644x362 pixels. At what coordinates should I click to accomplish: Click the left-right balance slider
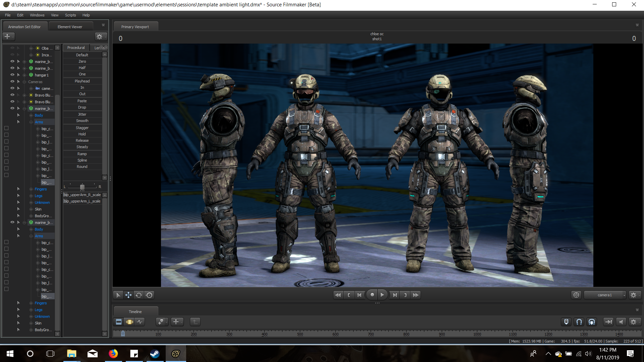click(x=82, y=187)
